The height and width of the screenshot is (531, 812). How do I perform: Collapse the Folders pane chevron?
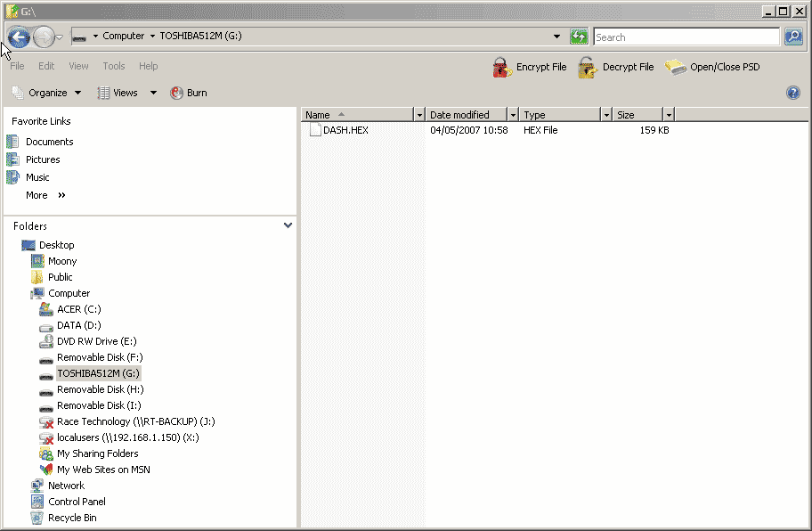click(x=288, y=226)
